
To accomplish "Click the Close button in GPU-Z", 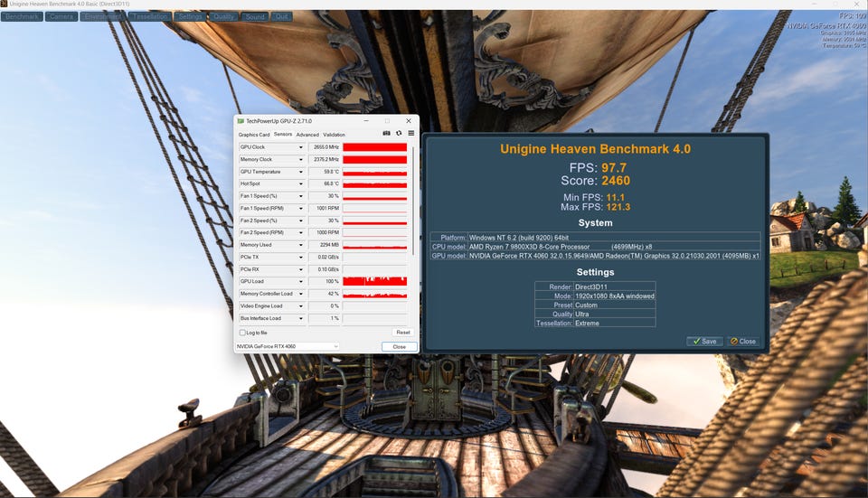I will tap(399, 346).
